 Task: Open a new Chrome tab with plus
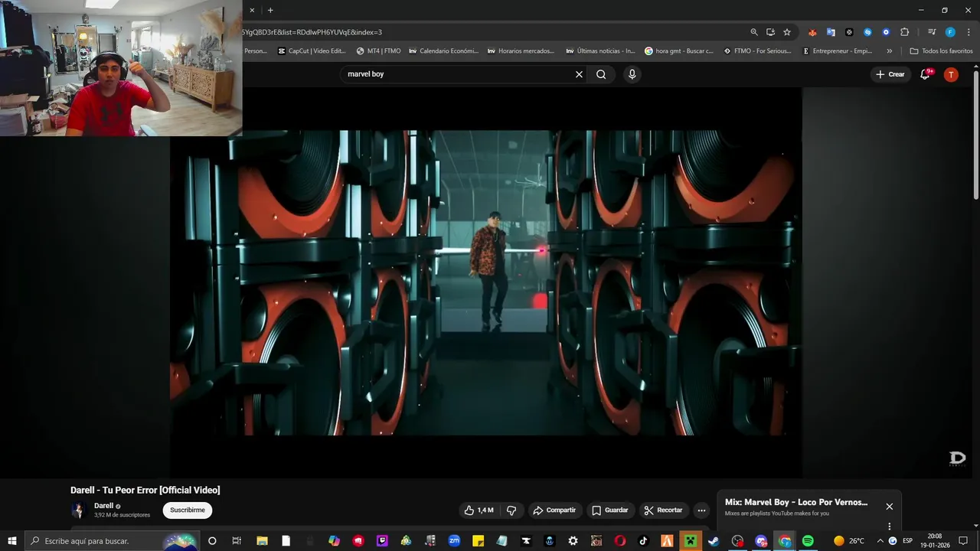tap(270, 10)
